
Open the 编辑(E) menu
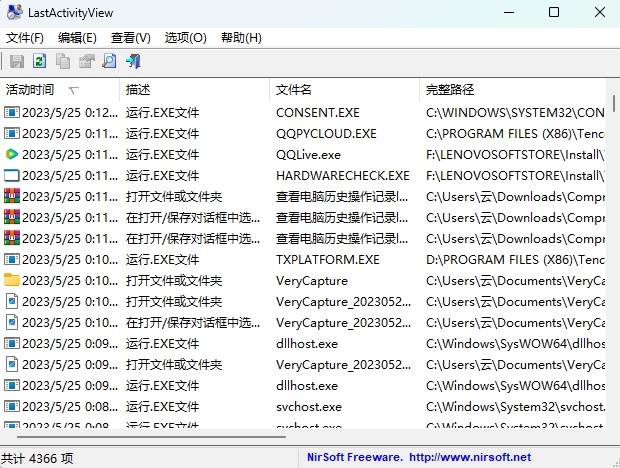[x=77, y=38]
